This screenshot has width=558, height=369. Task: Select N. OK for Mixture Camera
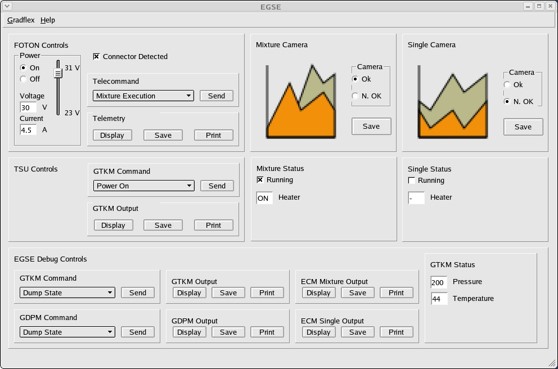pos(355,96)
